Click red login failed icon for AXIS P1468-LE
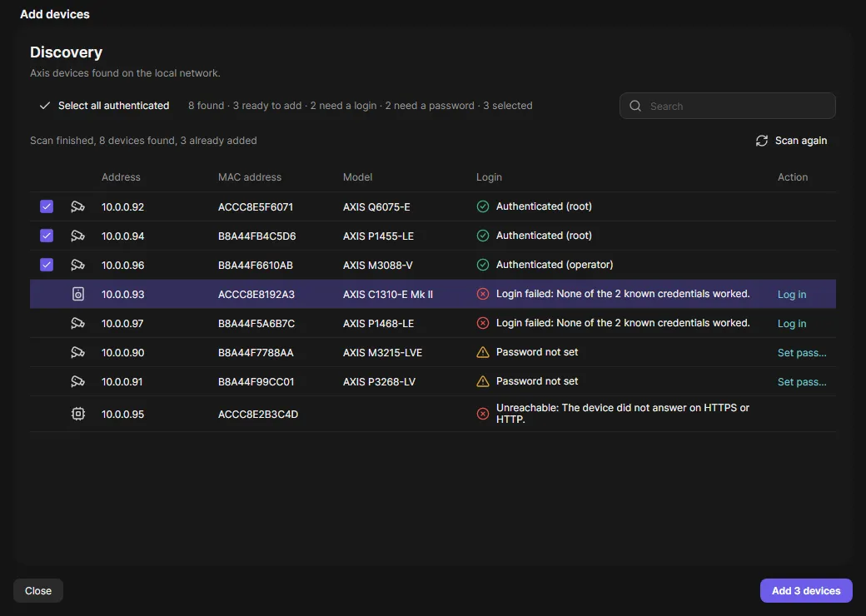The height and width of the screenshot is (616, 866). coord(483,324)
